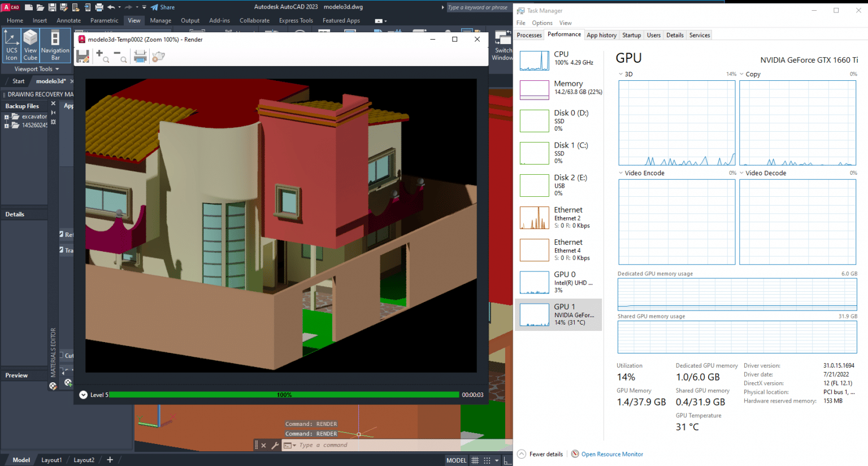The image size is (868, 466).
Task: Add a new layout tab
Action: tap(110, 460)
